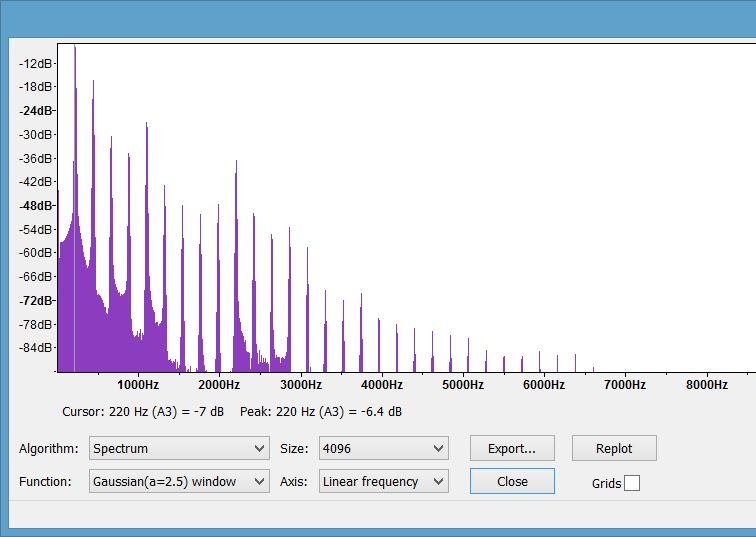Click the Export... button
This screenshot has height=537, width=756.
(x=511, y=448)
